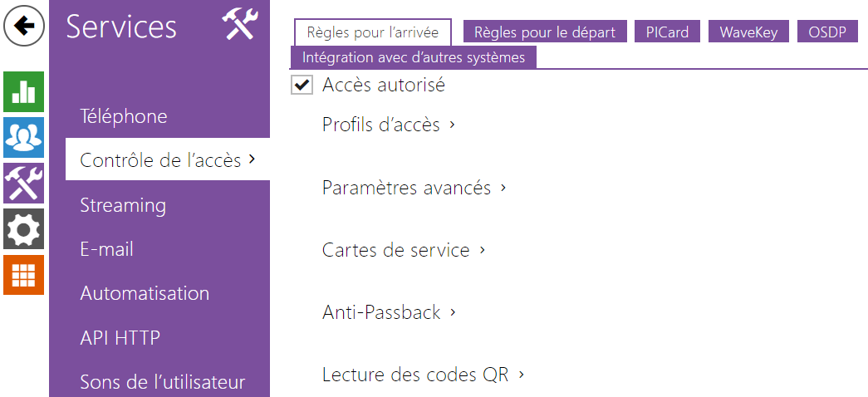Select the purple services tools icon
The image size is (868, 397).
tap(24, 183)
